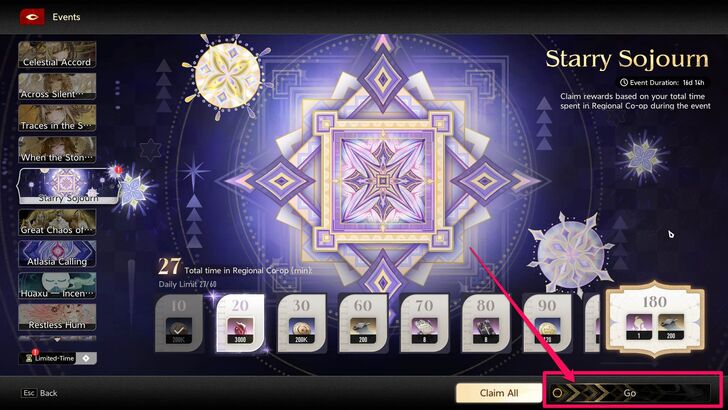Select the 80-minute reward icon
728x410 pixels.
coord(486,331)
